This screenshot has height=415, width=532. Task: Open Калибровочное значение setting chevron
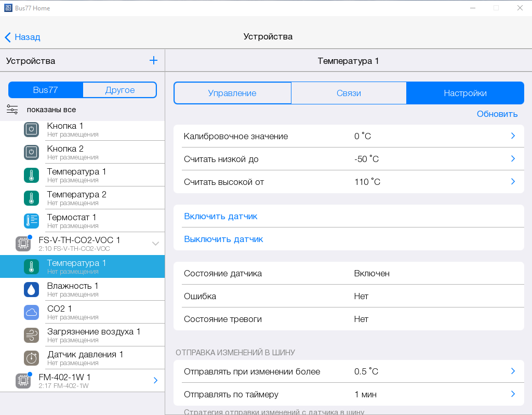[512, 136]
